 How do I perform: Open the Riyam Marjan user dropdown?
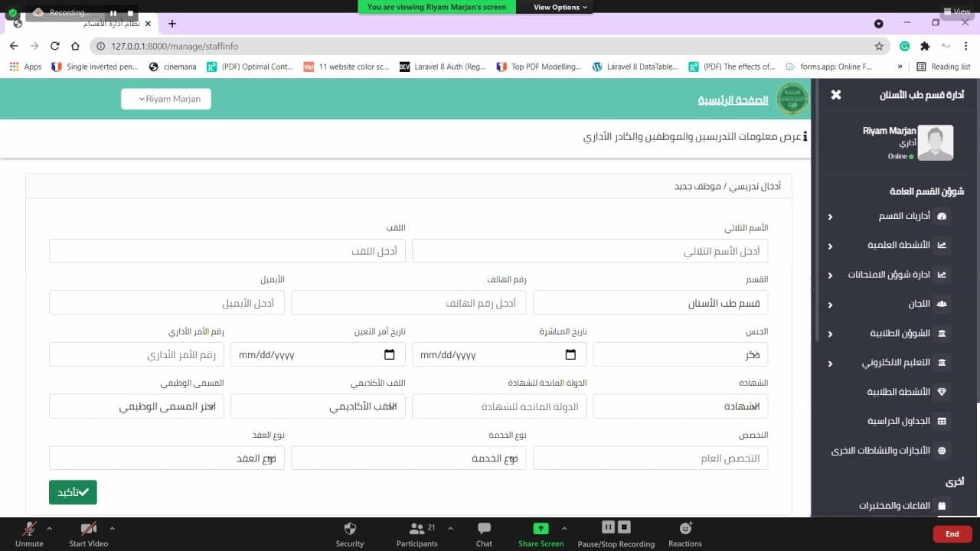click(166, 99)
